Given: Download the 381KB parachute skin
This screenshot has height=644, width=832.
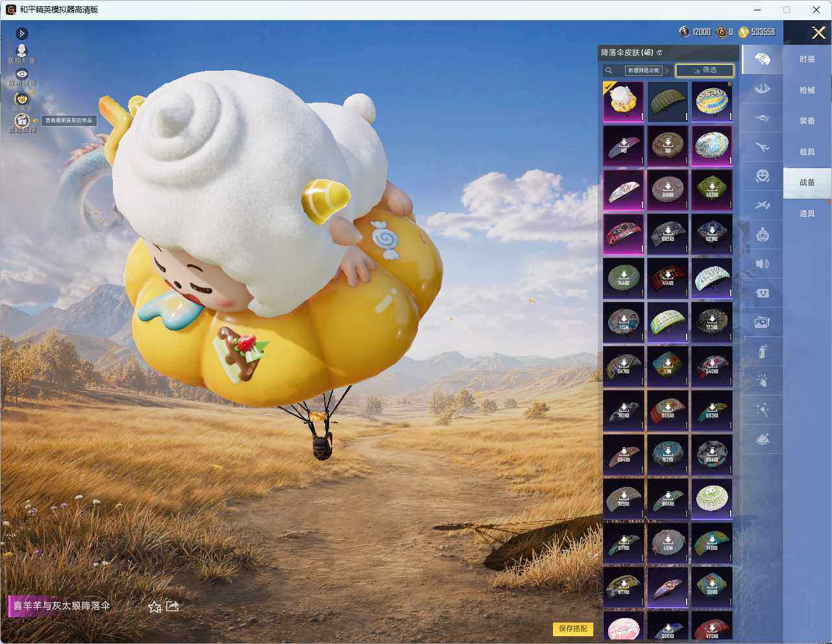Looking at the screenshot, I should (x=712, y=588).
